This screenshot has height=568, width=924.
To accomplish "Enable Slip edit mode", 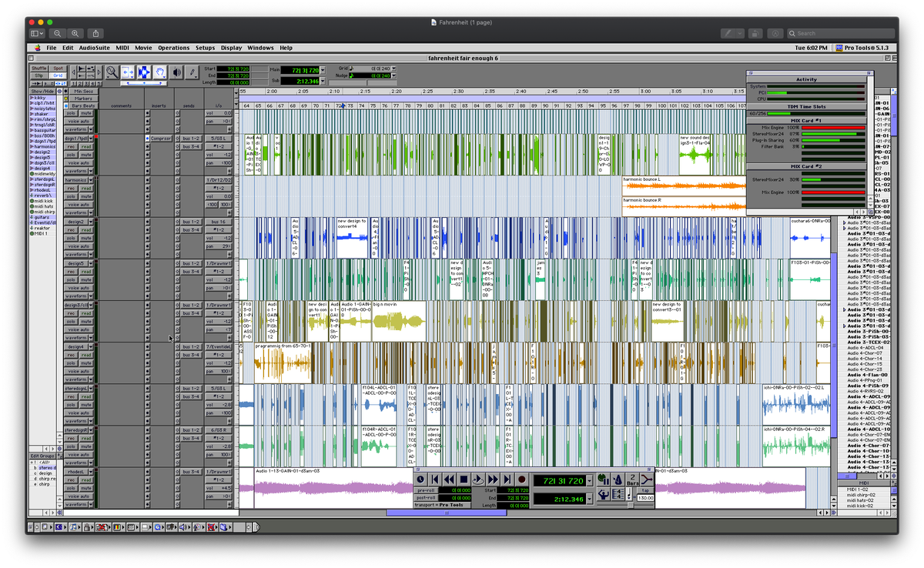I will coord(39,75).
